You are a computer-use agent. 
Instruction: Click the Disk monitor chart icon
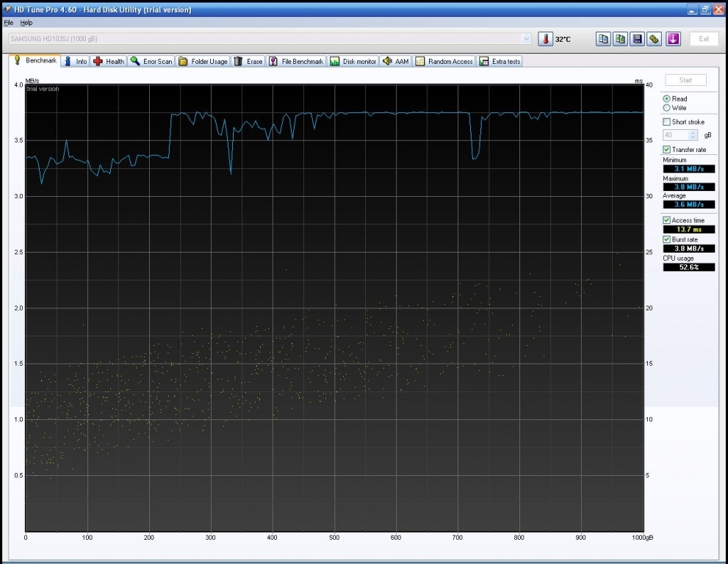pyautogui.click(x=334, y=61)
